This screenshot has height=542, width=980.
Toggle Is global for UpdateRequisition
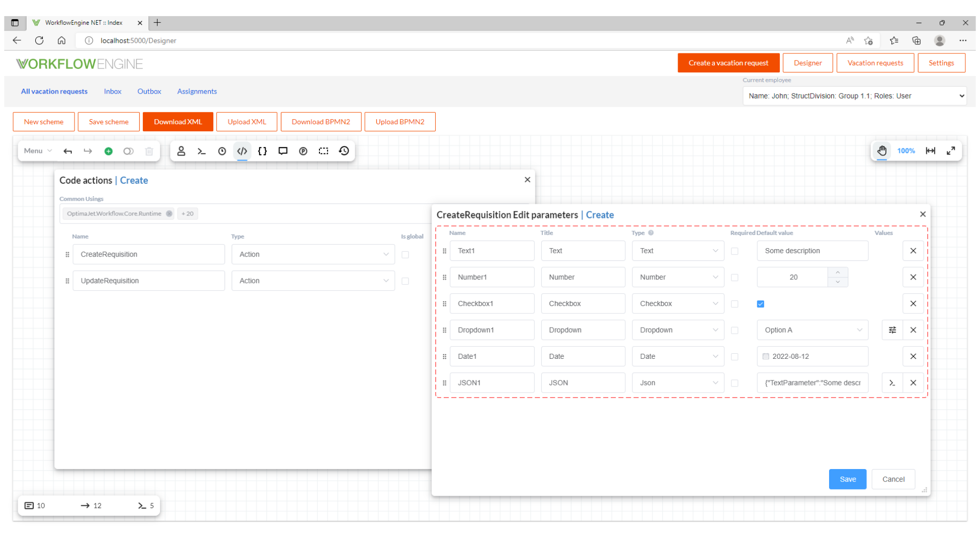click(x=405, y=281)
